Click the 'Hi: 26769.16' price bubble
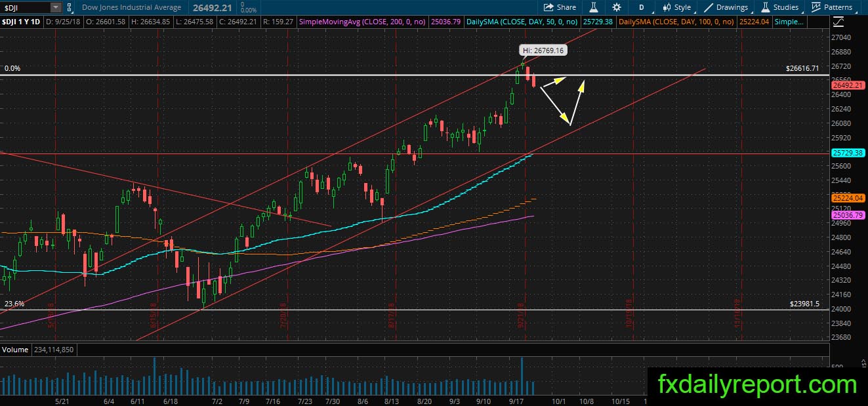 click(x=544, y=50)
